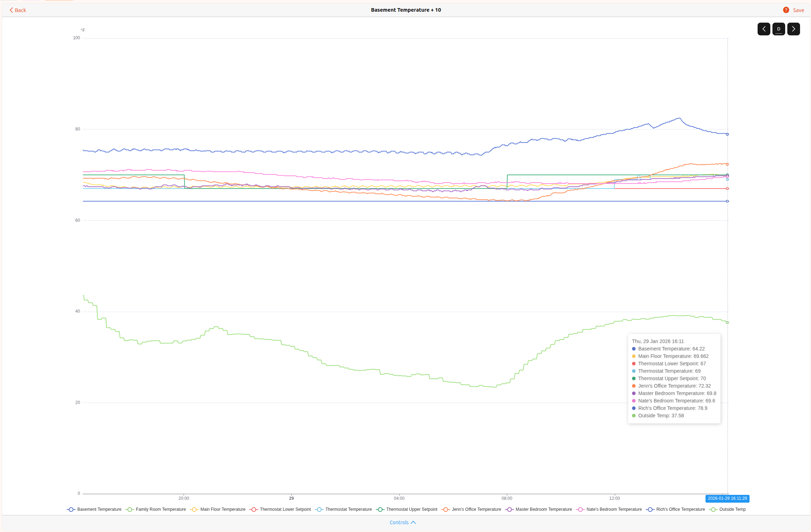The width and height of the screenshot is (811, 532).
Task: Toggle Master Bedroom Temperature legend entry
Action: (543, 509)
